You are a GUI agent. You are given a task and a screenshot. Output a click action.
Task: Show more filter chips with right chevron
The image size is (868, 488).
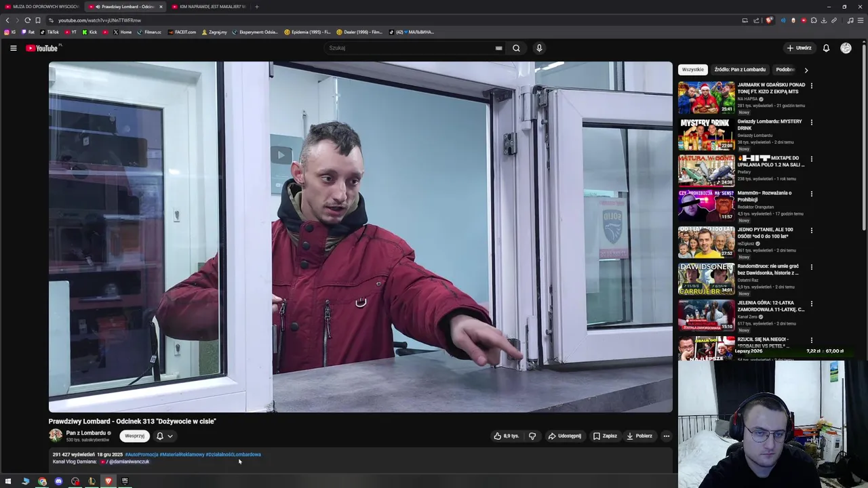pos(806,70)
